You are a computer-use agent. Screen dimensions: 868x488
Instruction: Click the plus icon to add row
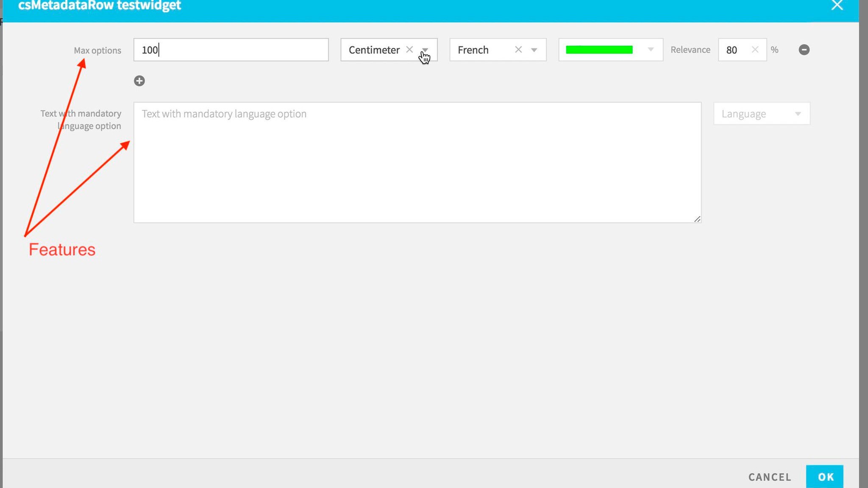coord(139,81)
